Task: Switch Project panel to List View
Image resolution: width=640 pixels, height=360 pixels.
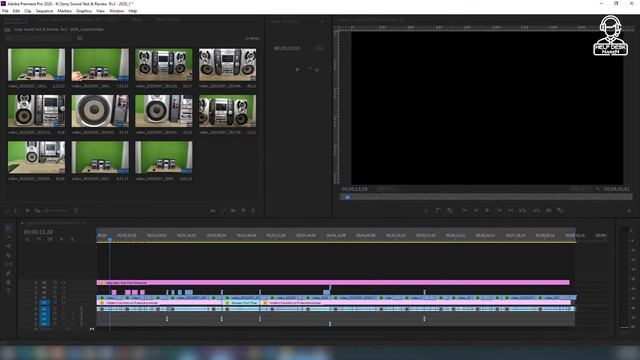Action: tap(16, 211)
